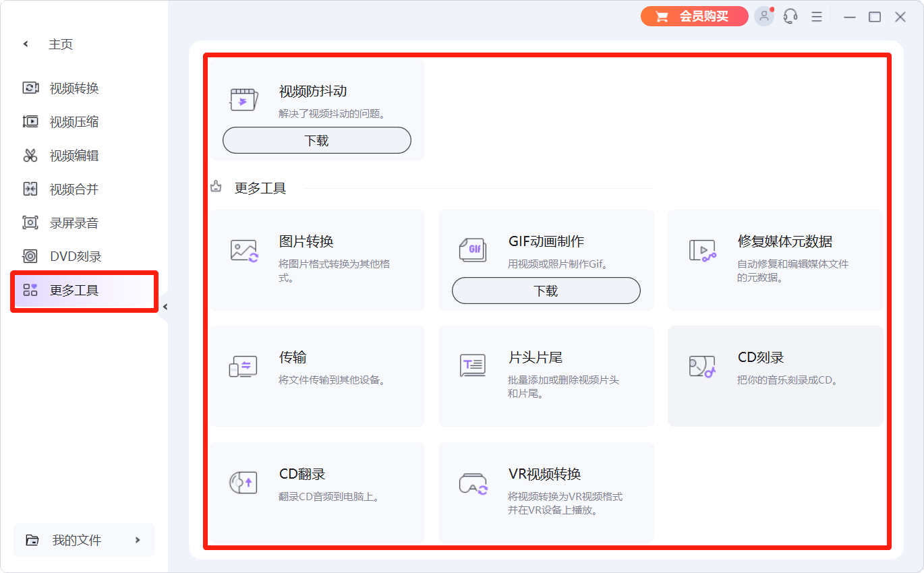Open the 传输 tool title
924x573 pixels.
pyautogui.click(x=293, y=357)
